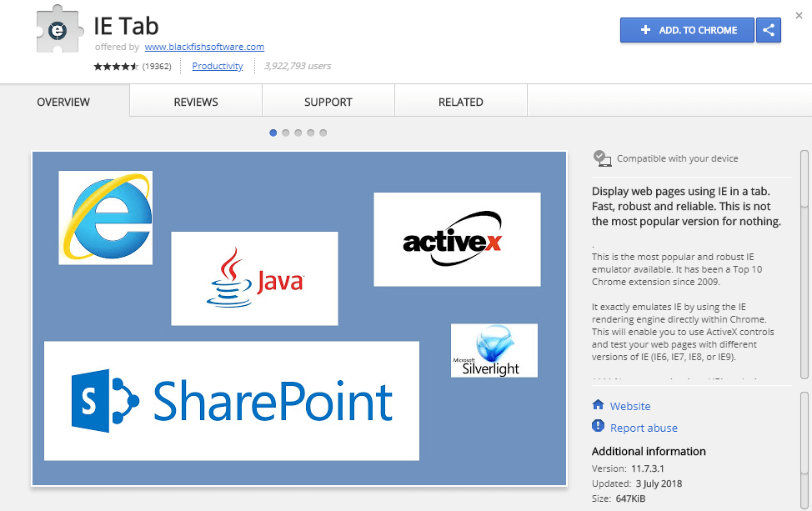This screenshot has width=812, height=511.
Task: Click the Compatible with your device icon
Action: [601, 158]
